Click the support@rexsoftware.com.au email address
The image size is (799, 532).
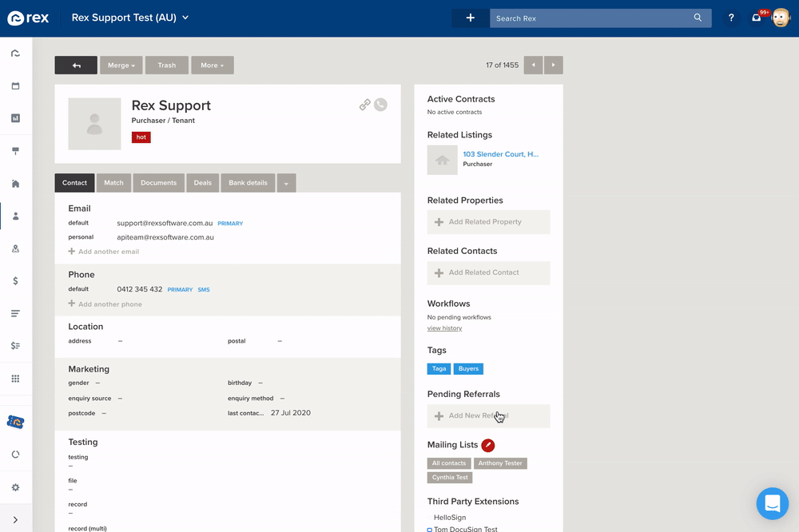pyautogui.click(x=165, y=223)
